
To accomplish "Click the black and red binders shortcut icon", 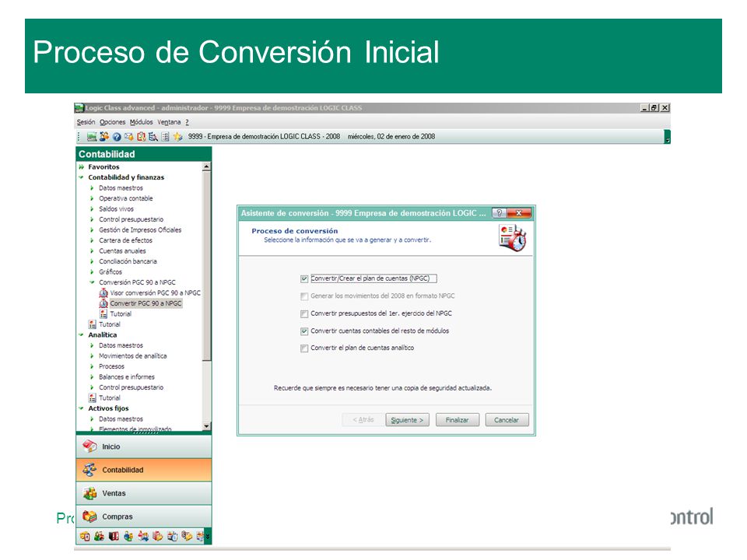I will click(x=114, y=536).
